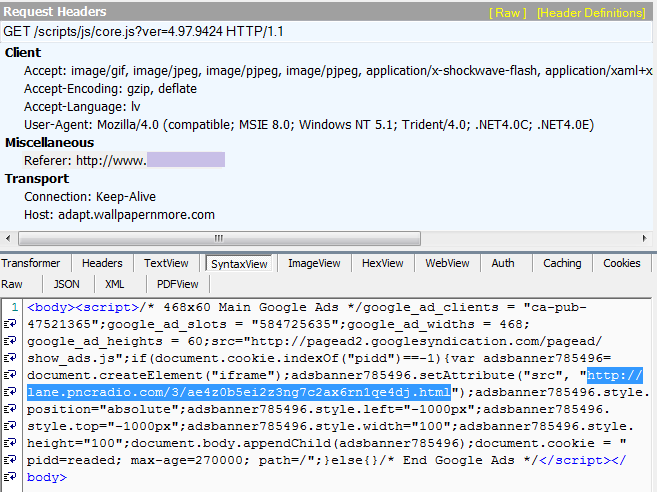
Task: Click the closing 'body>' tag text
Action: click(x=47, y=477)
